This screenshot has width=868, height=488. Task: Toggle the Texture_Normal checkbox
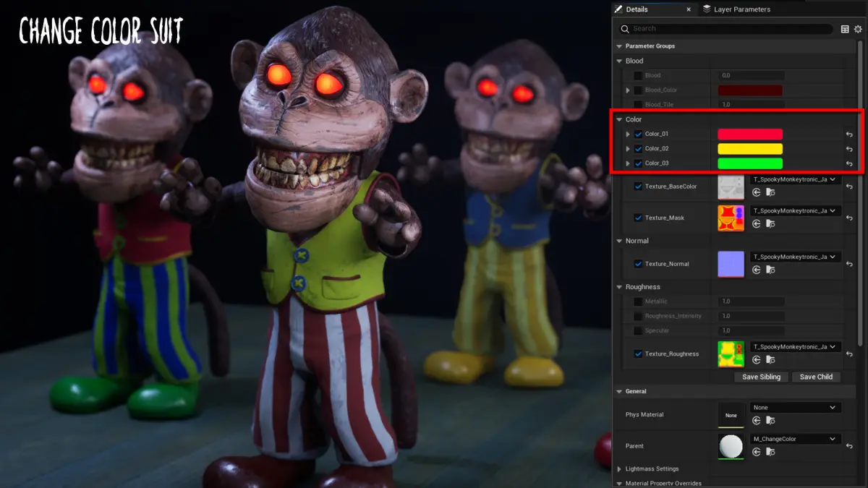(638, 264)
